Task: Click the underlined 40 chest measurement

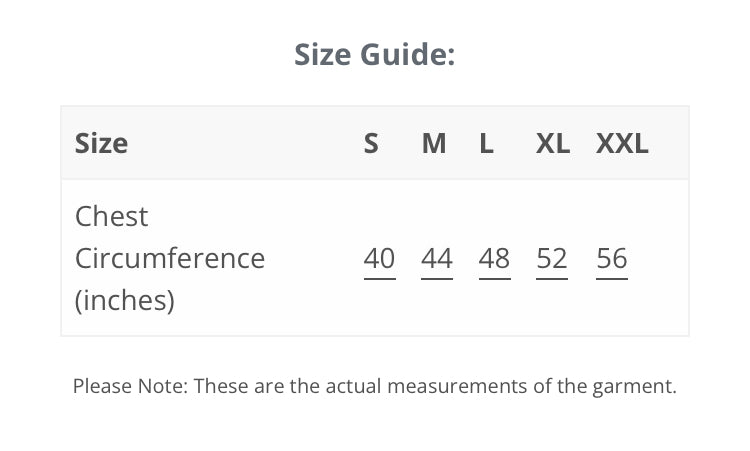Action: [x=379, y=259]
